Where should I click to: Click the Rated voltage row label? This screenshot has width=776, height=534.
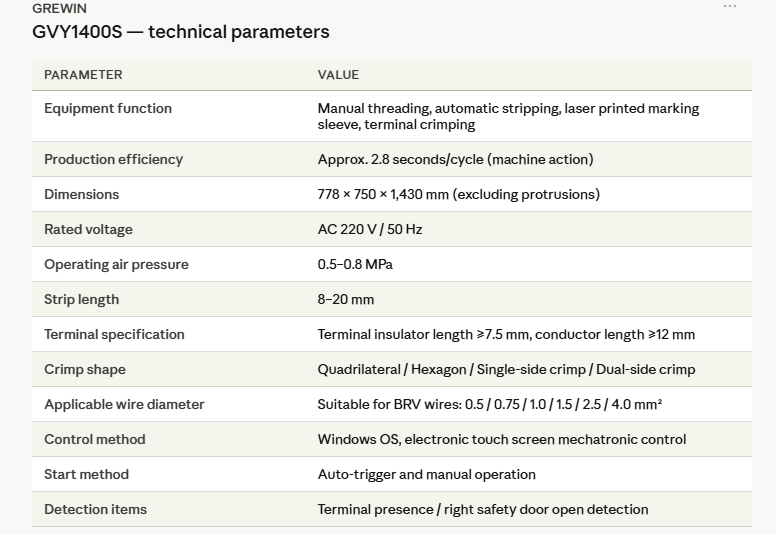[x=88, y=229]
